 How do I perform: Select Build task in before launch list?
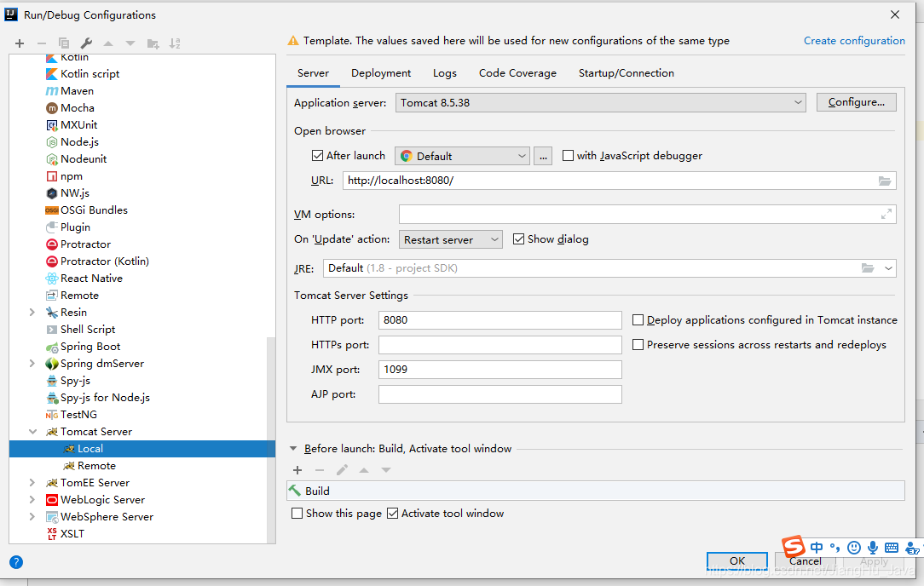coord(595,491)
